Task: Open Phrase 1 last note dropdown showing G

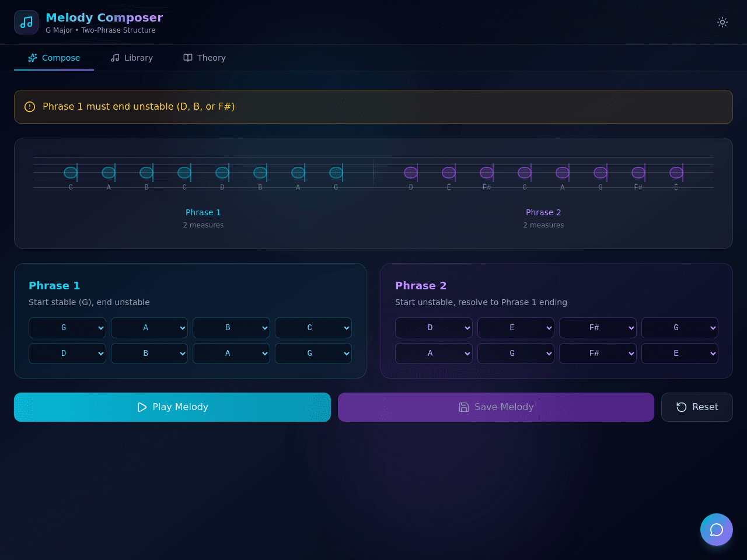Action: [x=313, y=353]
